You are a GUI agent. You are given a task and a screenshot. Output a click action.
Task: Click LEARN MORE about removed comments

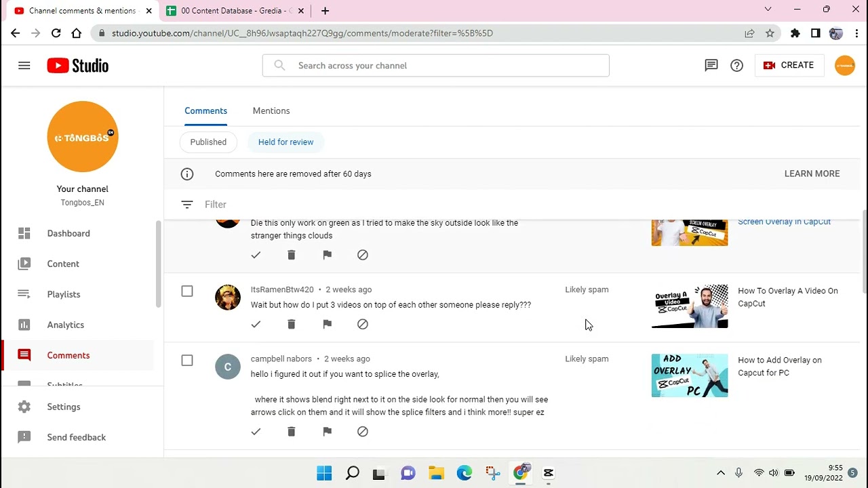point(812,174)
